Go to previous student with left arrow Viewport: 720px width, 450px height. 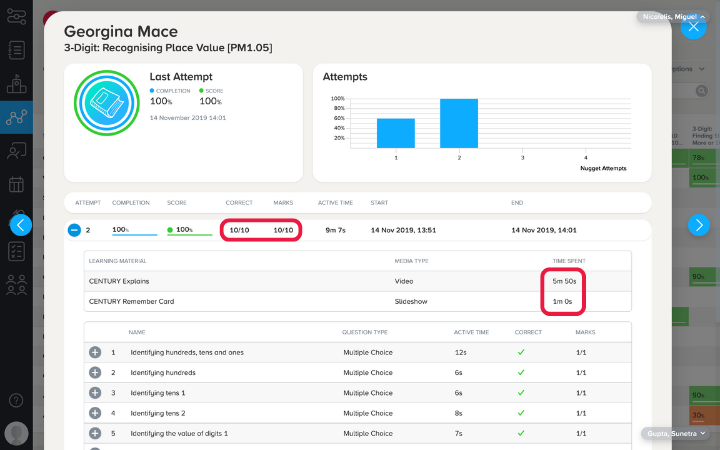point(21,225)
